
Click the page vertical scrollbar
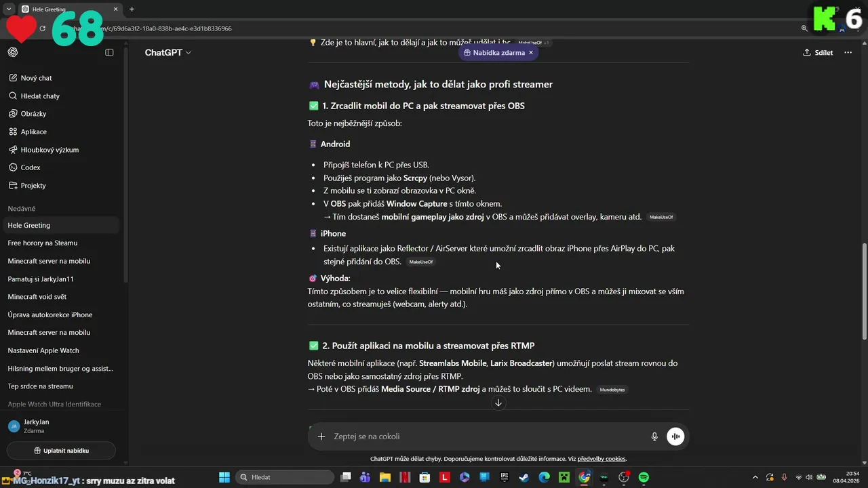[x=864, y=291]
